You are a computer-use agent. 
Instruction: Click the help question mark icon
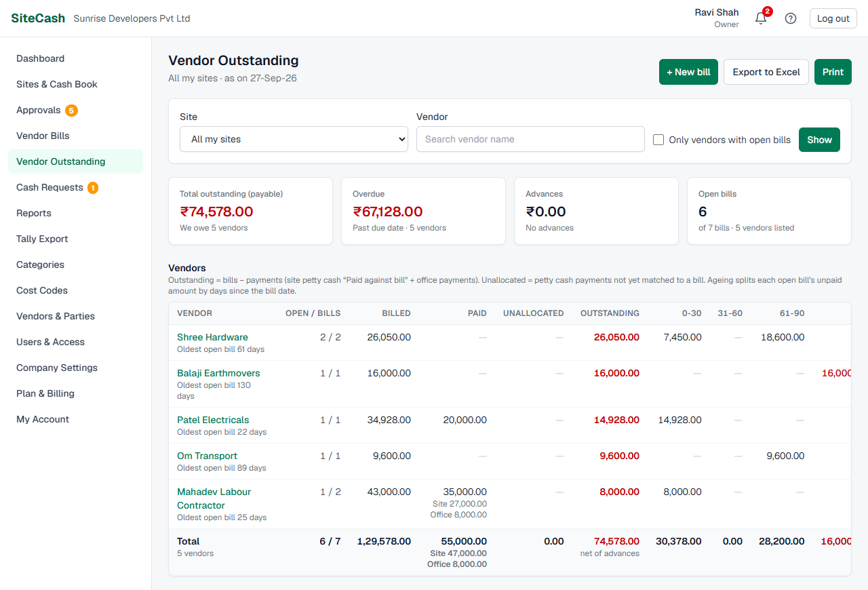(x=791, y=18)
